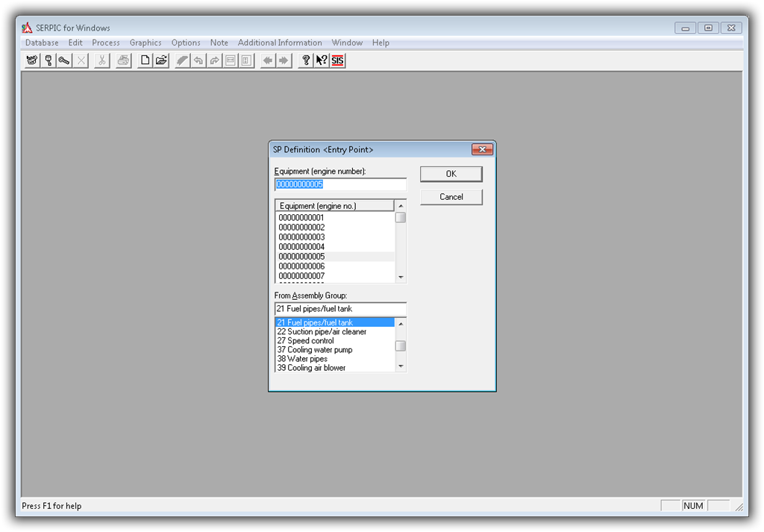Open the Note menu
764x532 pixels.
(x=219, y=43)
